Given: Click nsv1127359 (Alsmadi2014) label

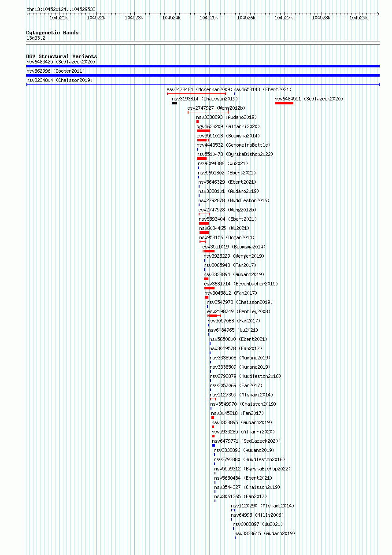Looking at the screenshot, I should tap(241, 395).
